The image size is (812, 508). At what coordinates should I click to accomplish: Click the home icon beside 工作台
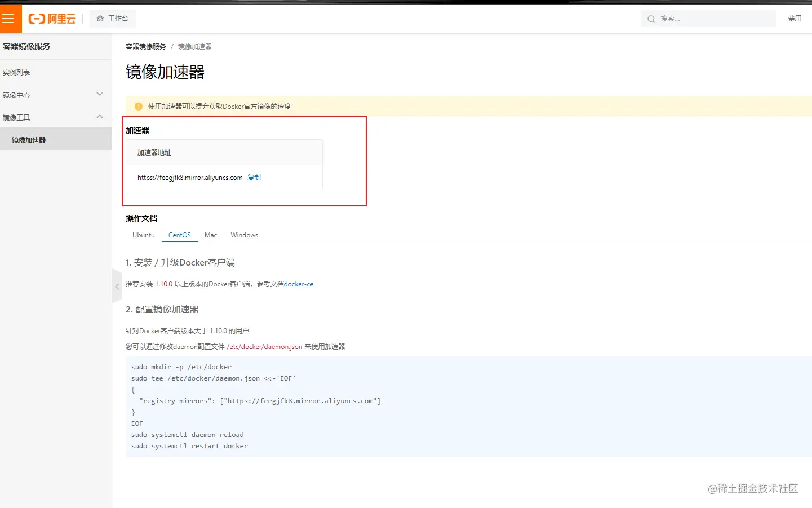tap(100, 19)
